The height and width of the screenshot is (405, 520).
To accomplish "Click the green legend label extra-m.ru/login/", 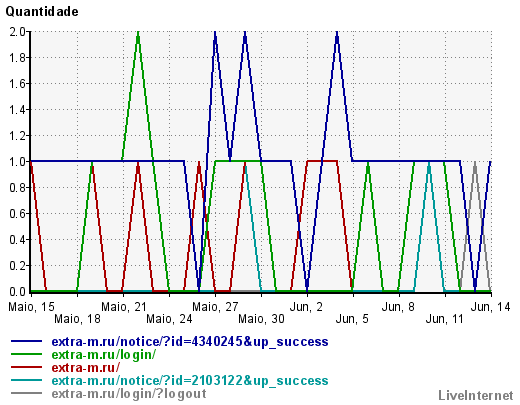I will (104, 355).
